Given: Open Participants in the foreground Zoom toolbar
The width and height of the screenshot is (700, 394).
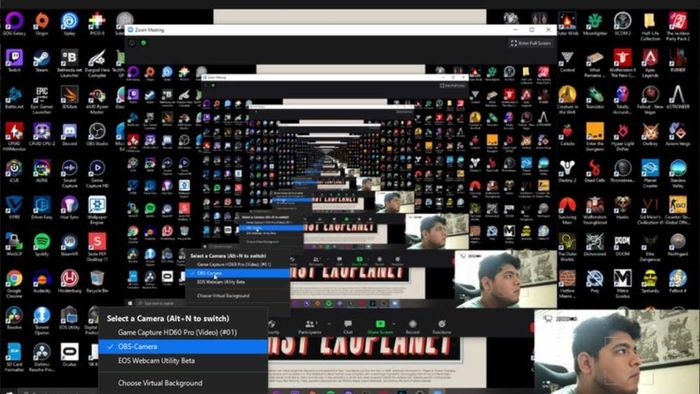Looking at the screenshot, I should (x=310, y=327).
